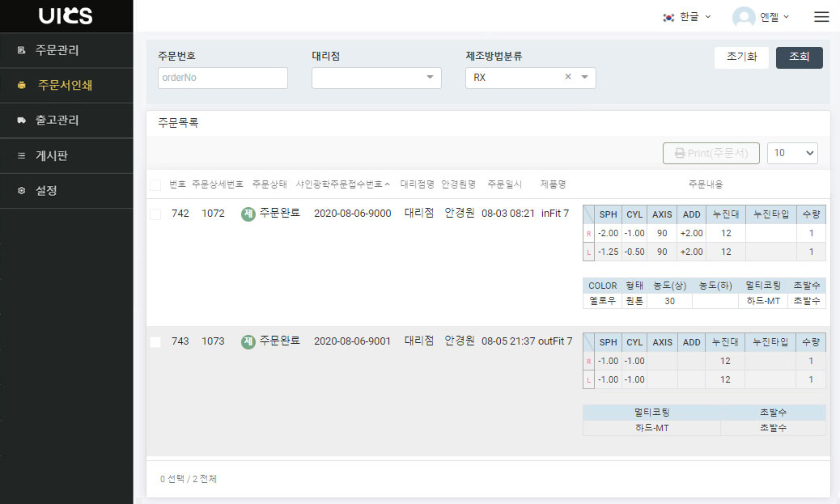The height and width of the screenshot is (504, 840).
Task: Check the select-all checkbox in table header
Action: [x=155, y=184]
